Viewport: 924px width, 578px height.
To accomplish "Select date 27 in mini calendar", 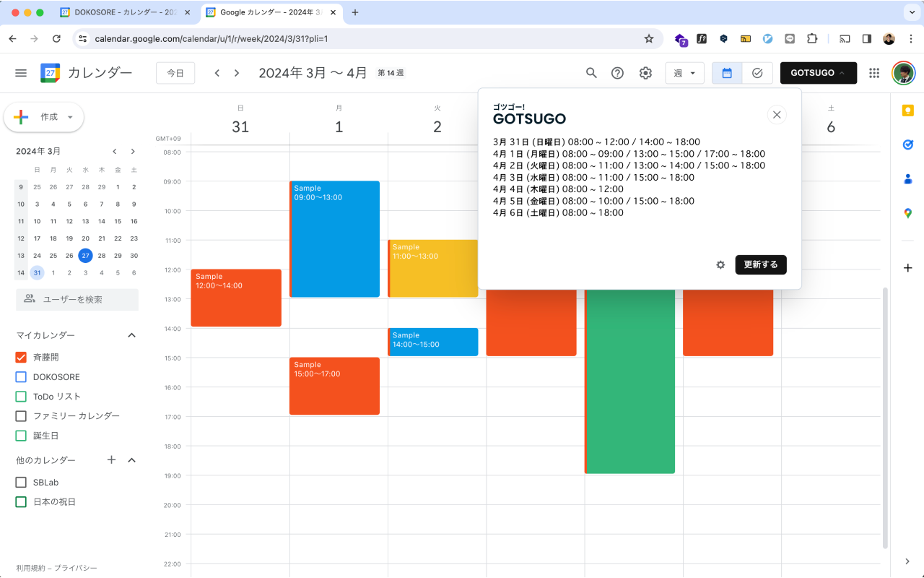I will coord(85,256).
